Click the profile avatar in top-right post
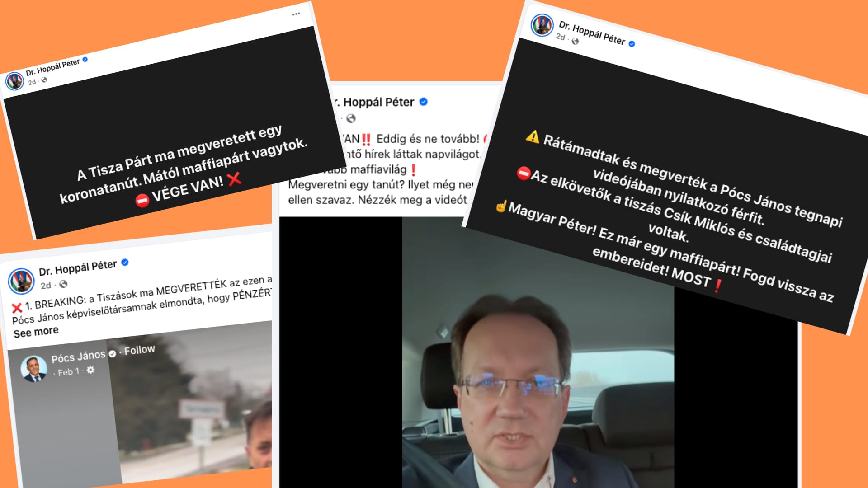Viewport: 868px width, 488px height. coord(542,25)
